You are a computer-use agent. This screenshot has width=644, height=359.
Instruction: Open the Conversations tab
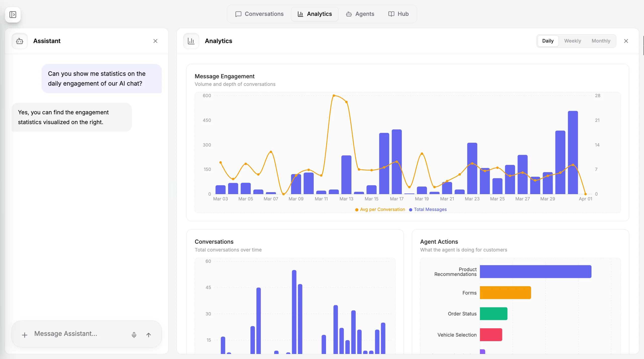coord(259,14)
